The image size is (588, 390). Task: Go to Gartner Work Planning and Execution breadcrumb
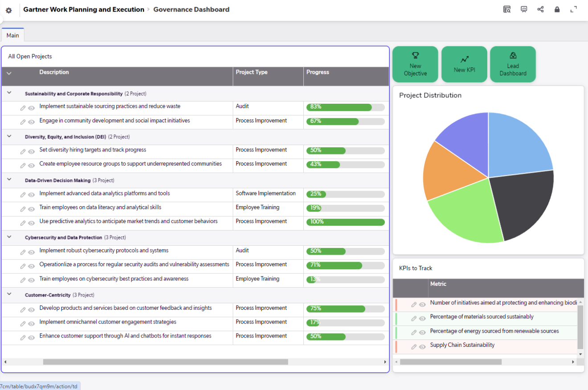click(84, 9)
